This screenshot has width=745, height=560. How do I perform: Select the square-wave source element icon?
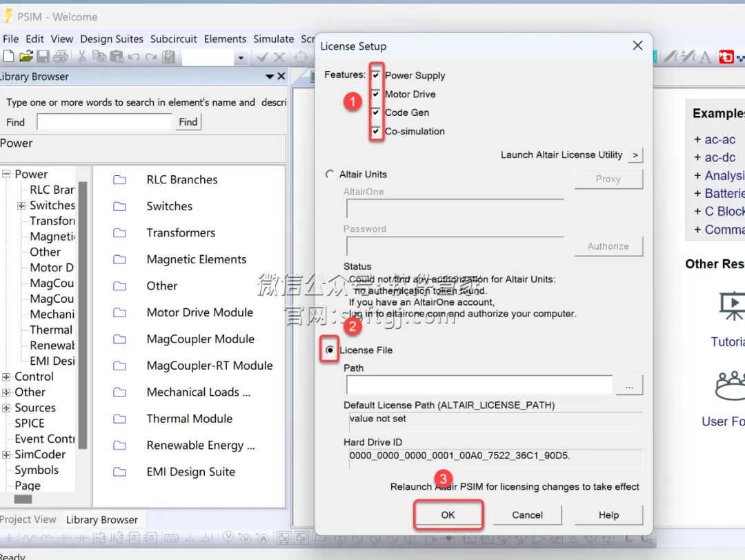[x=172, y=538]
